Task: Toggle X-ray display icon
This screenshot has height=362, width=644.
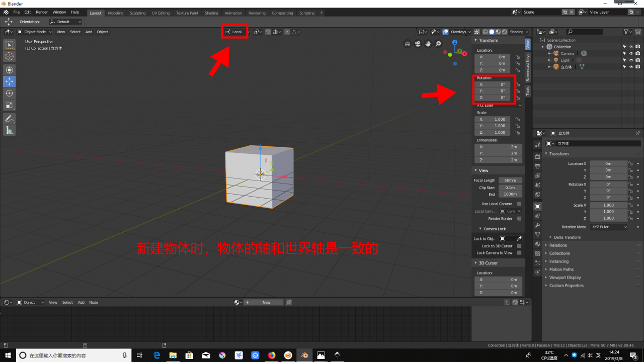Action: [477, 32]
